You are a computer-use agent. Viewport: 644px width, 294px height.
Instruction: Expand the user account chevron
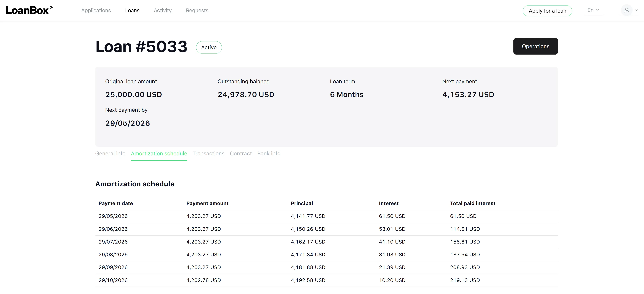(636, 10)
